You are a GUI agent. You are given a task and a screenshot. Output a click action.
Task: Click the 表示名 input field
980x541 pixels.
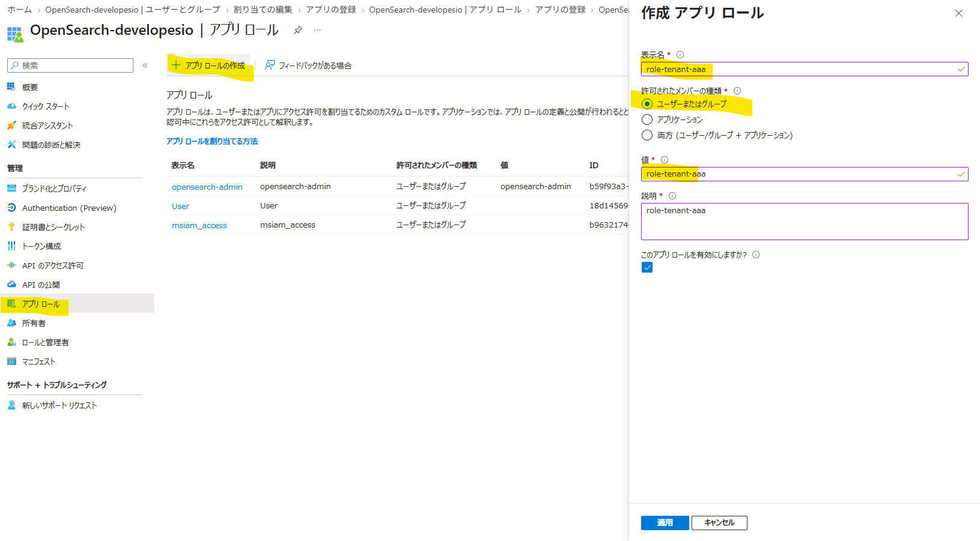(x=805, y=69)
